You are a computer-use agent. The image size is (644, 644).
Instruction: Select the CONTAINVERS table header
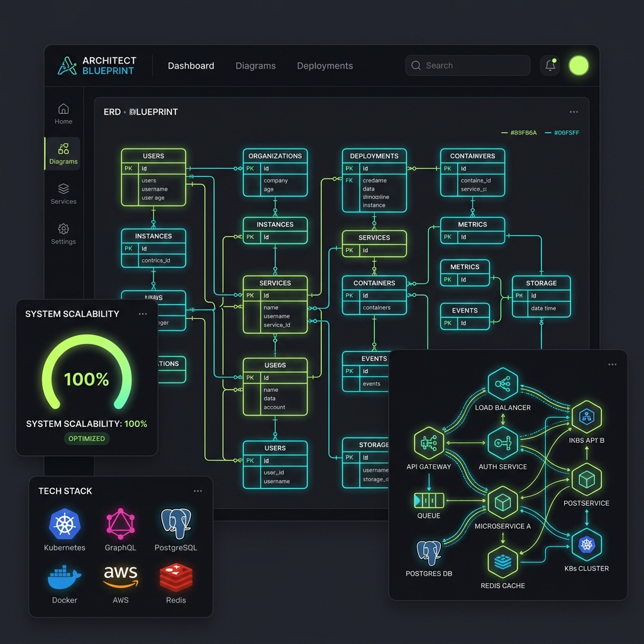pyautogui.click(x=472, y=156)
